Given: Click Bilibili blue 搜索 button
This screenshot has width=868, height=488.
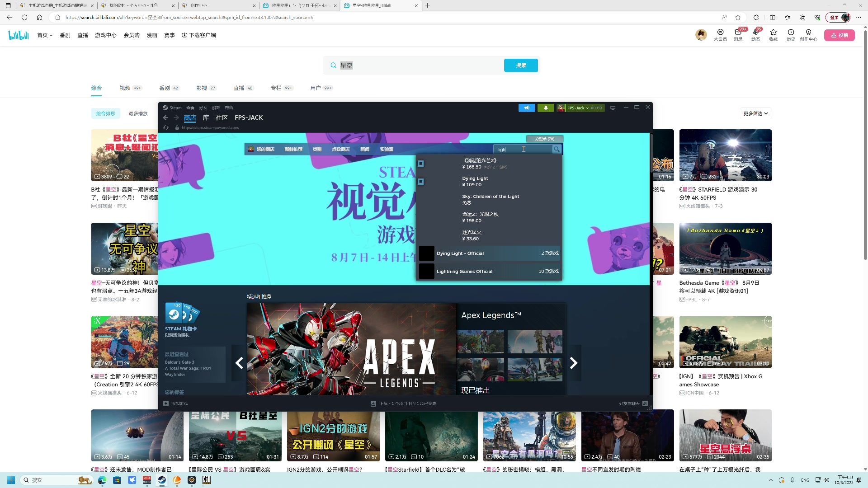Looking at the screenshot, I should point(521,66).
